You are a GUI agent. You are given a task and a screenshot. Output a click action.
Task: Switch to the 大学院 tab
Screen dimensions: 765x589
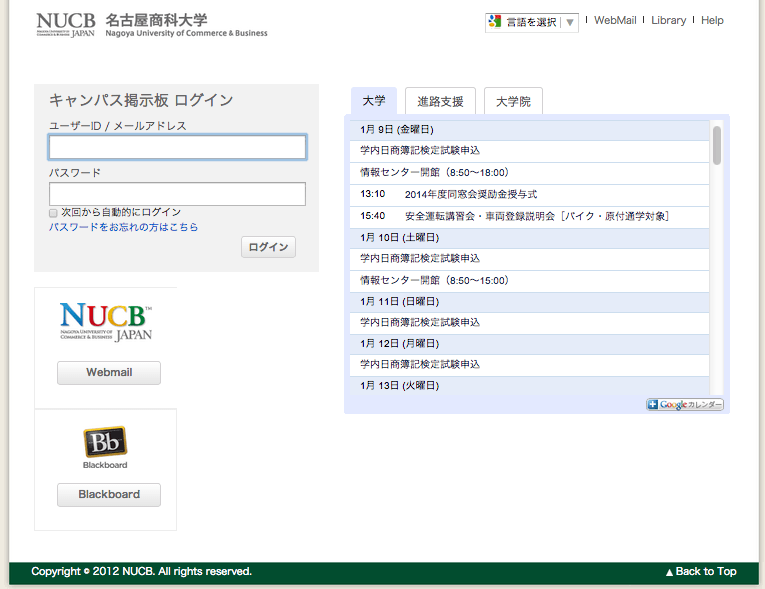(513, 101)
